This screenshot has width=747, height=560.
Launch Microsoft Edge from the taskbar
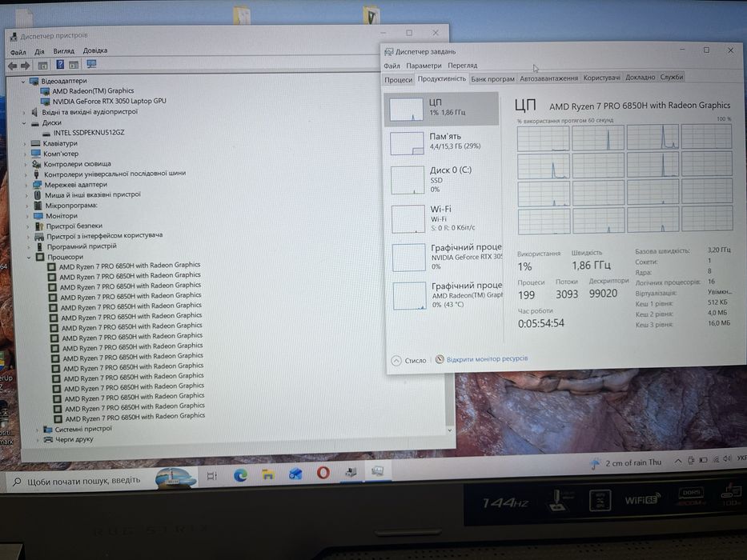click(x=240, y=474)
